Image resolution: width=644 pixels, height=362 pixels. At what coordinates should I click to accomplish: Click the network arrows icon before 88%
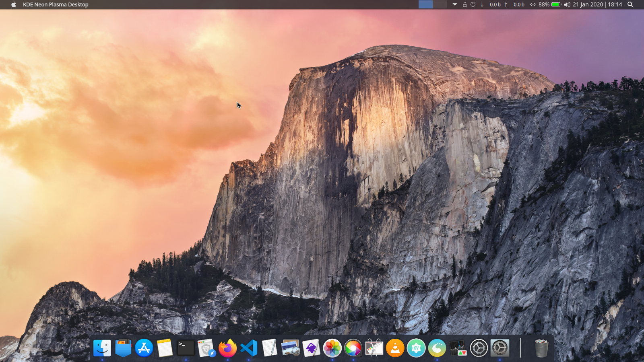533,4
